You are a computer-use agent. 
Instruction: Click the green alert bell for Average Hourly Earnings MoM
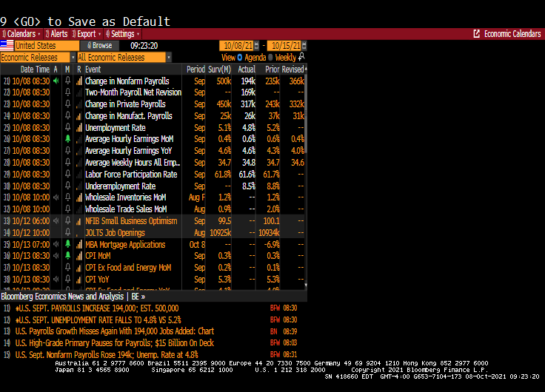coord(67,139)
